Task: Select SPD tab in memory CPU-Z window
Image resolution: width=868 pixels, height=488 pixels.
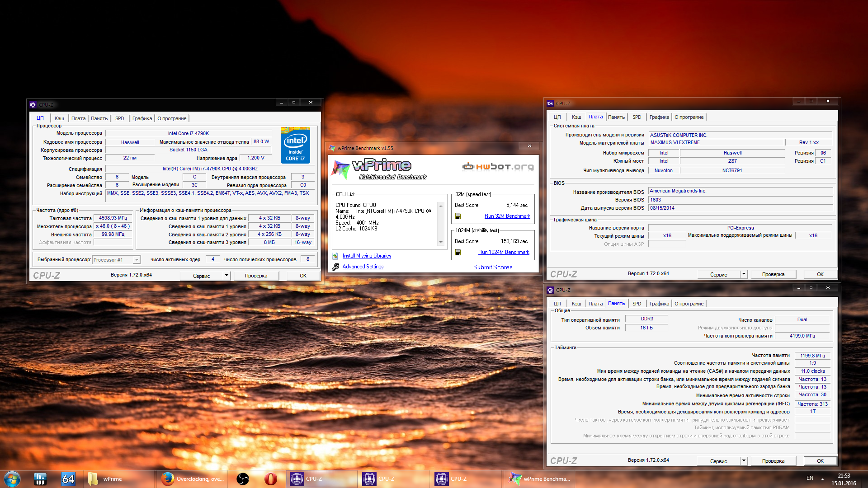Action: (637, 304)
